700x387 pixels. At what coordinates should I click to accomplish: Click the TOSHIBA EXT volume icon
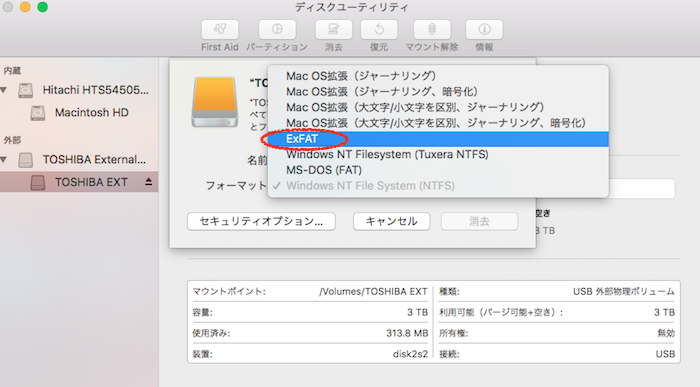point(38,182)
